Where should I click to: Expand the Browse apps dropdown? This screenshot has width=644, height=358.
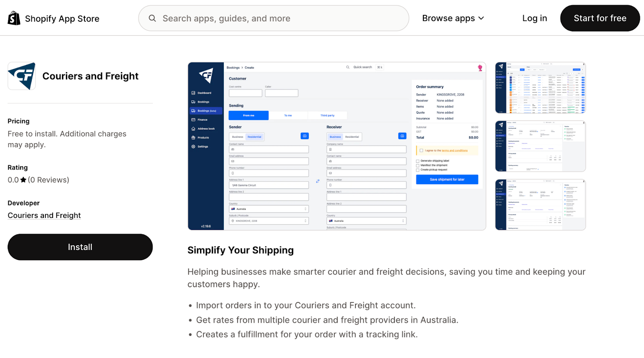(453, 18)
